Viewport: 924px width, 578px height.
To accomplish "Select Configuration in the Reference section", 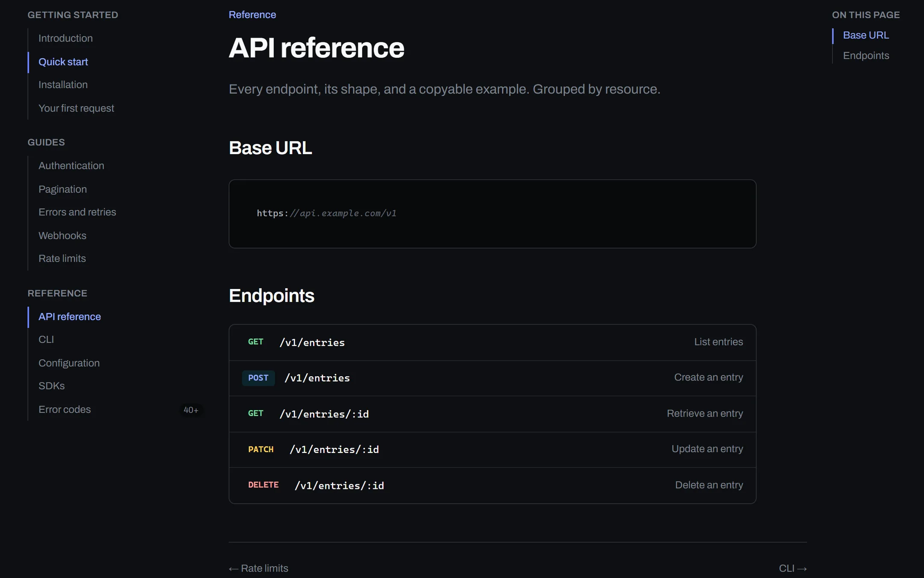I will (69, 363).
